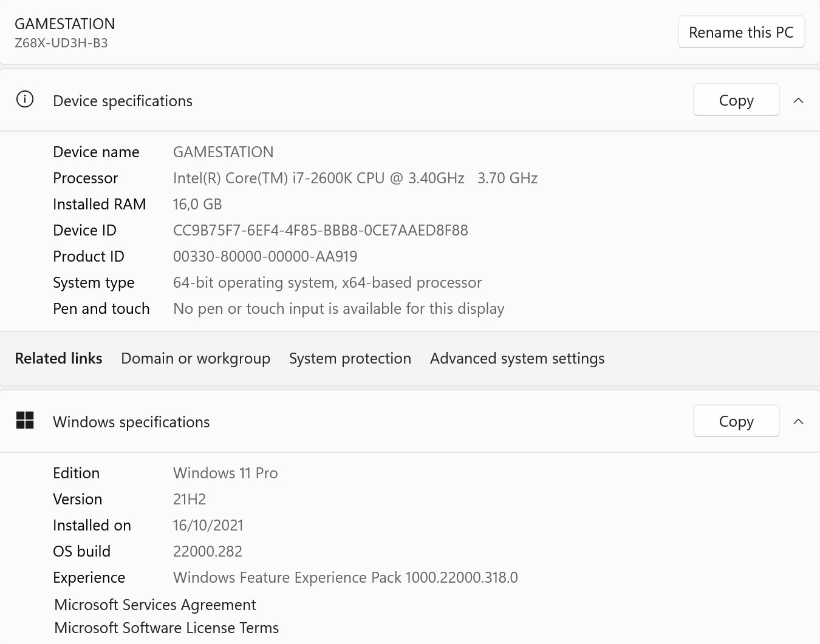The image size is (820, 644).
Task: Collapse the Windows specifications section
Action: pyautogui.click(x=799, y=421)
